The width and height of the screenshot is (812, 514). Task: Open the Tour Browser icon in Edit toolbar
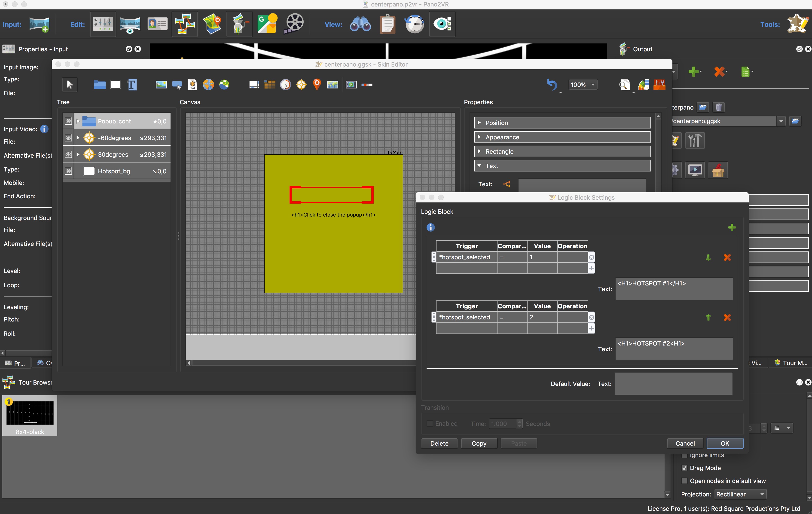click(x=184, y=24)
